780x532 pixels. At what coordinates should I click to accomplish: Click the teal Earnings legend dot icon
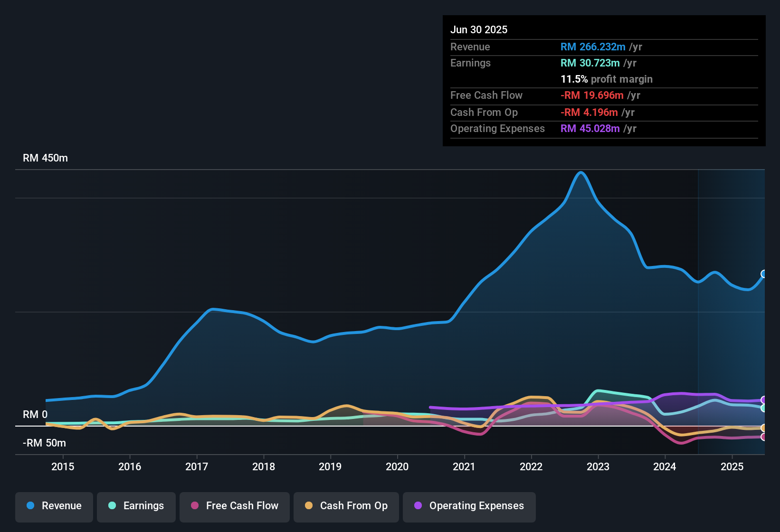(x=112, y=506)
